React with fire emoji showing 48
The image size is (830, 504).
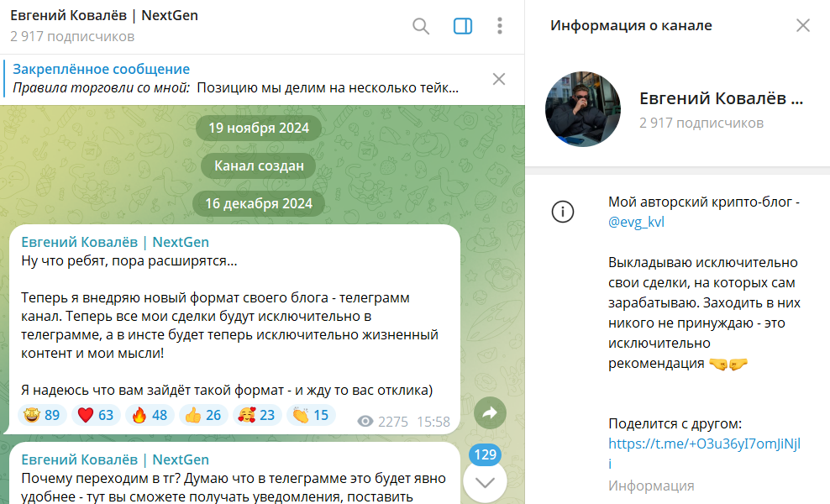tap(150, 415)
